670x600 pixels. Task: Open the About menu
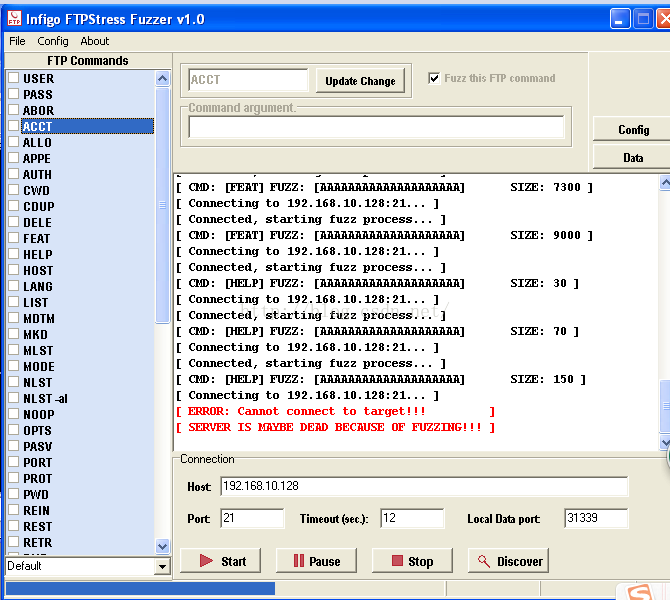tap(94, 41)
